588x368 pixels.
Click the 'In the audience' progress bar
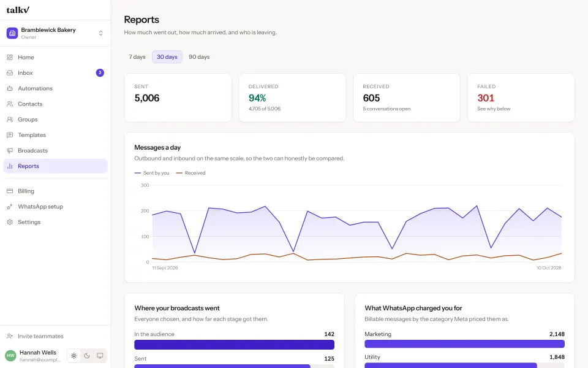pyautogui.click(x=235, y=345)
